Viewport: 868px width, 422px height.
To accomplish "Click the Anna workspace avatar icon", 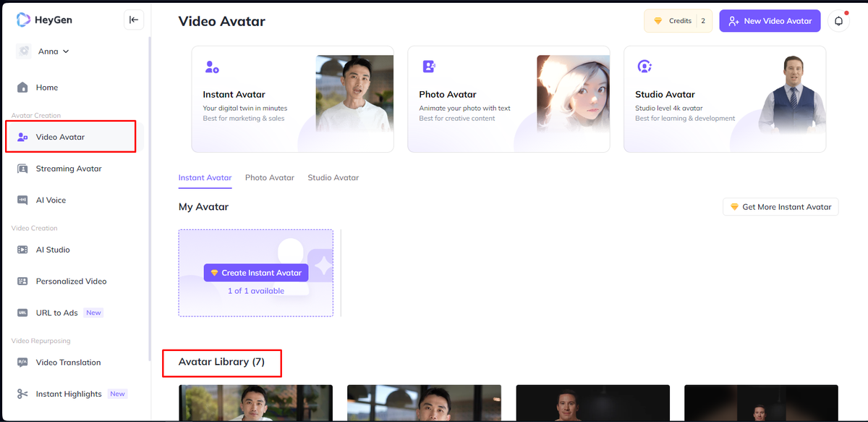I will point(25,51).
